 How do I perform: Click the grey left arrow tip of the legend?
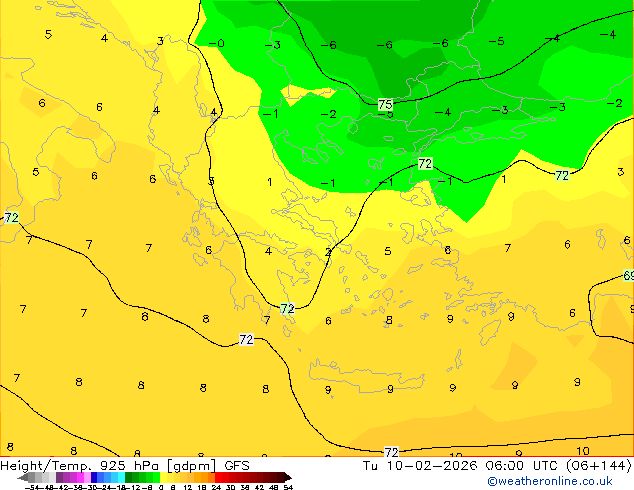click(22, 478)
